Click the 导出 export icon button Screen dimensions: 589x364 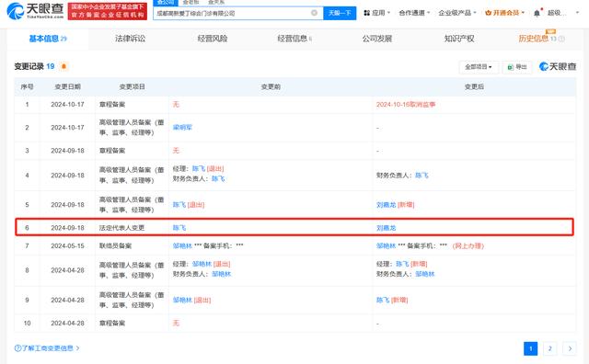click(517, 67)
